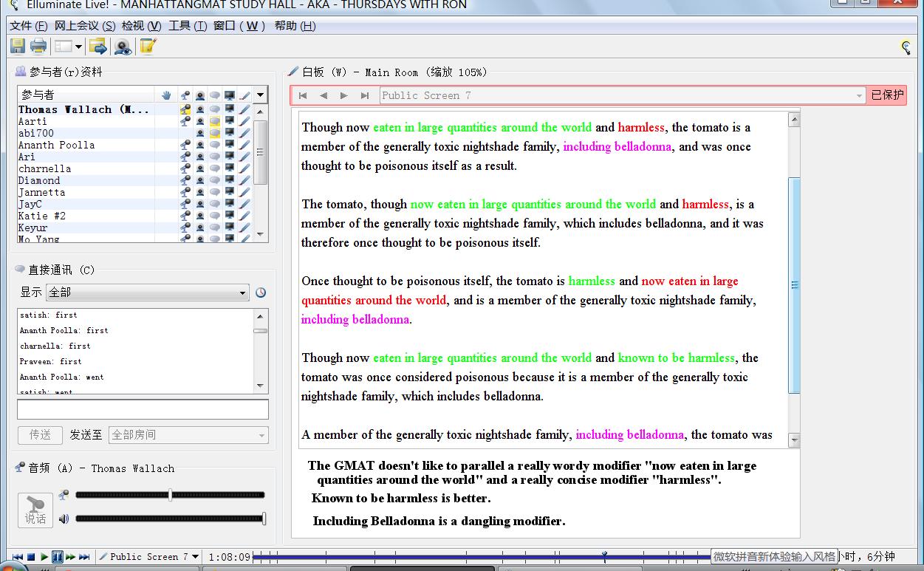Open the 帮助 (H) menu

[x=295, y=26]
